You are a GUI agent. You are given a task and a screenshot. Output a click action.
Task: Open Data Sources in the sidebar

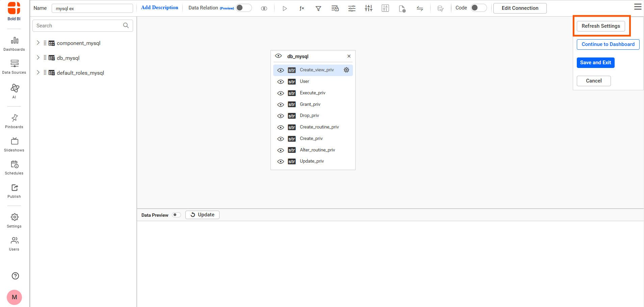coord(14,67)
